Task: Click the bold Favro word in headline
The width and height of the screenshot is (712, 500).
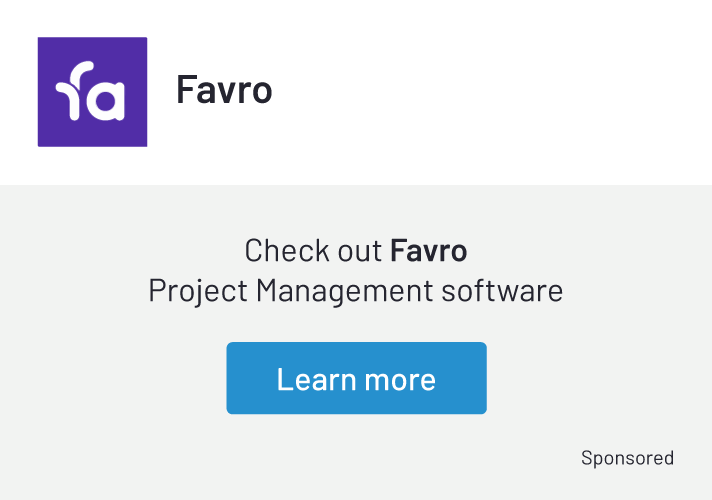Action: (x=428, y=250)
